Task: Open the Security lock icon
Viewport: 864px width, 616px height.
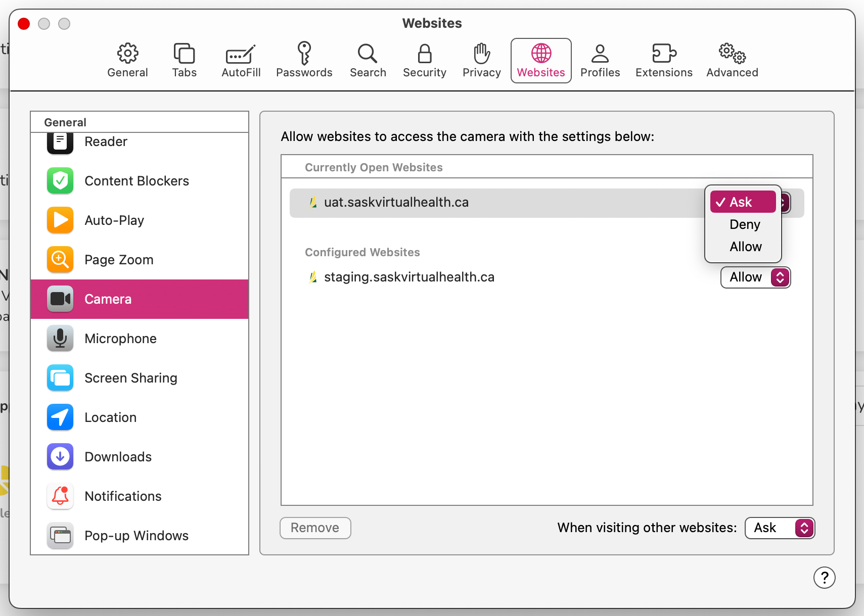Action: tap(425, 54)
